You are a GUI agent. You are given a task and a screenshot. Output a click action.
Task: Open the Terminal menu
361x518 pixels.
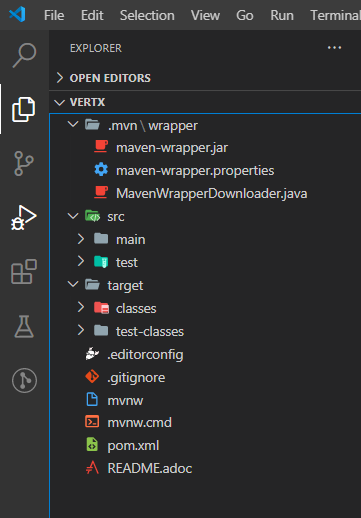pos(335,15)
